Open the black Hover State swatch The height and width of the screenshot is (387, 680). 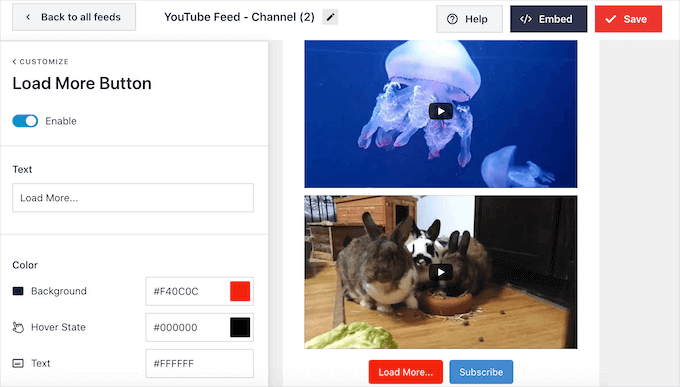(x=240, y=327)
